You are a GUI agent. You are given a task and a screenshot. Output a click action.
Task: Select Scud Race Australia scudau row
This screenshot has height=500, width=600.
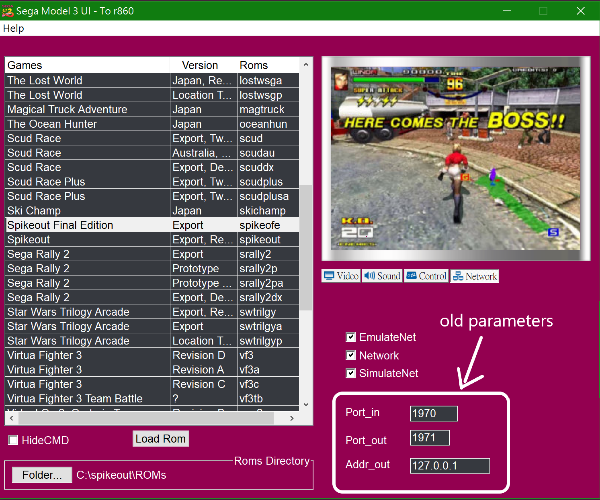tap(152, 153)
